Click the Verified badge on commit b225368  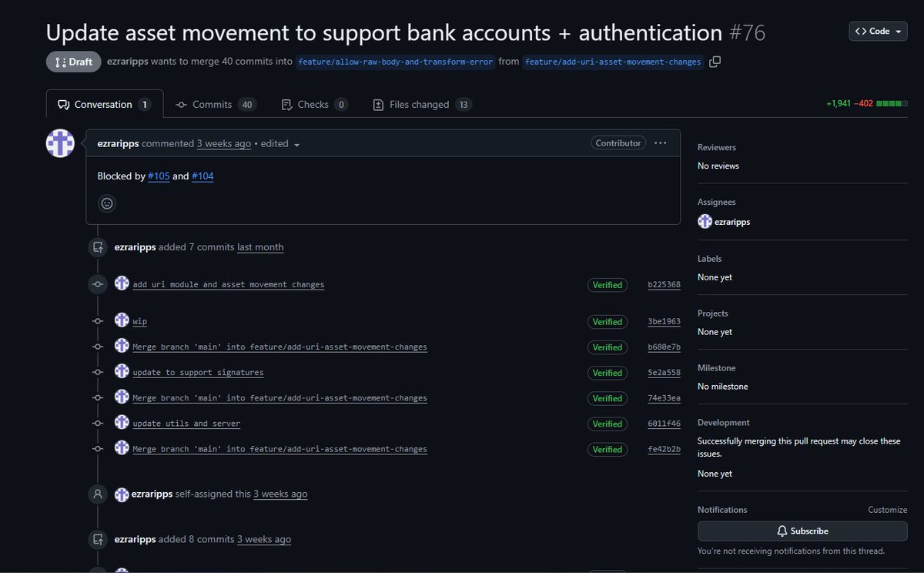click(607, 285)
